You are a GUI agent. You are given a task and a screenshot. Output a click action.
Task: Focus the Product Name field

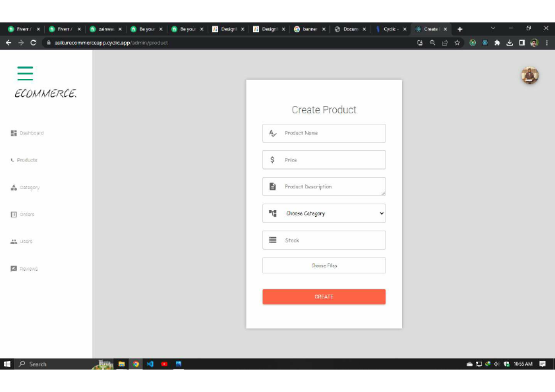pos(324,133)
